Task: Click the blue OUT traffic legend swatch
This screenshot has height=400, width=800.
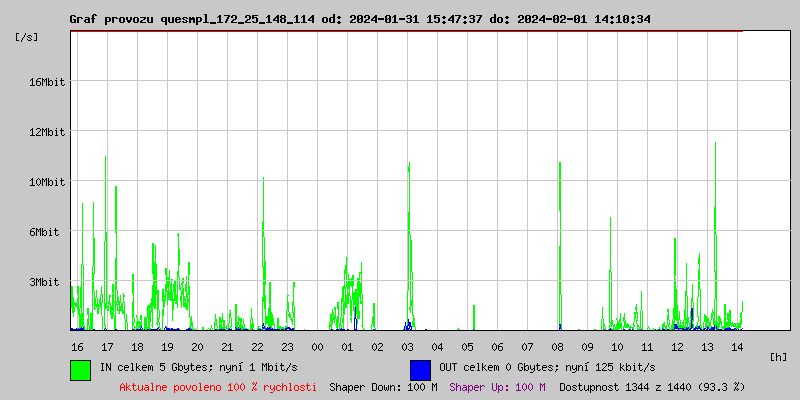Action: (x=420, y=369)
